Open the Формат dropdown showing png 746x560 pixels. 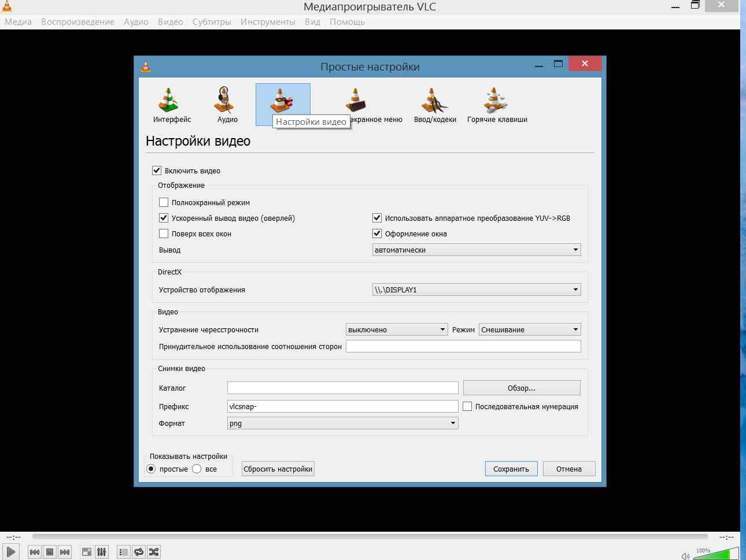click(x=343, y=423)
